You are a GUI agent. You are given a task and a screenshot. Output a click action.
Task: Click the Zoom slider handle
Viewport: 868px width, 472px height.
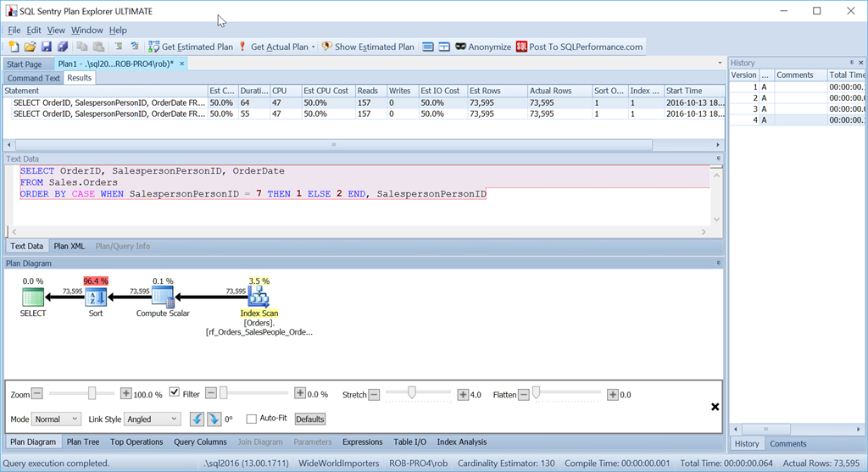pyautogui.click(x=92, y=393)
